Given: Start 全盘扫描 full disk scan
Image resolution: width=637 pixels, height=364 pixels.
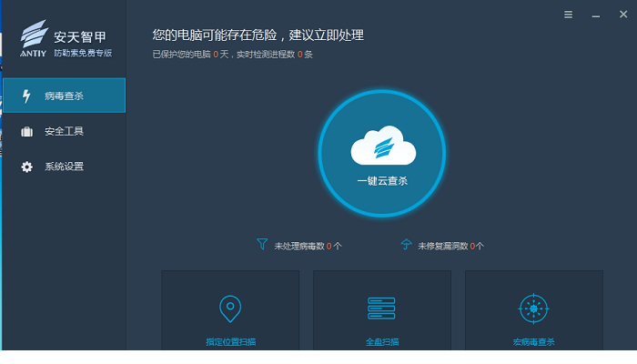Looking at the screenshot, I should point(382,310).
